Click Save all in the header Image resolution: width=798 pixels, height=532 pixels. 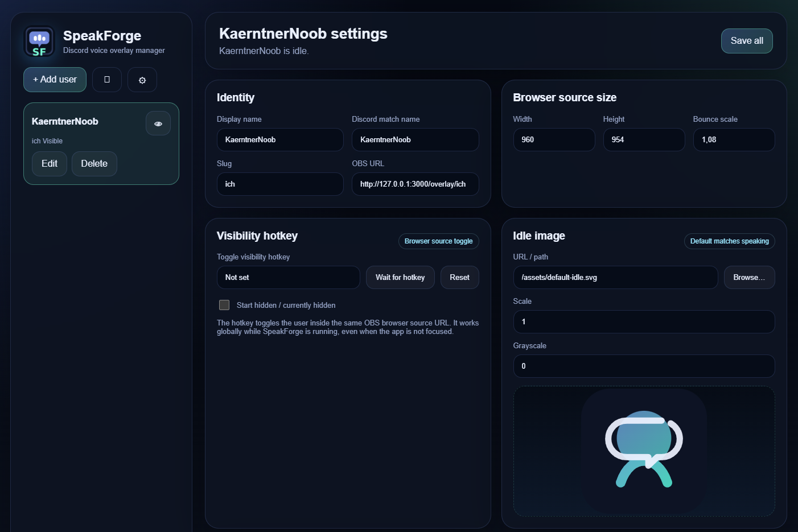[x=746, y=40]
